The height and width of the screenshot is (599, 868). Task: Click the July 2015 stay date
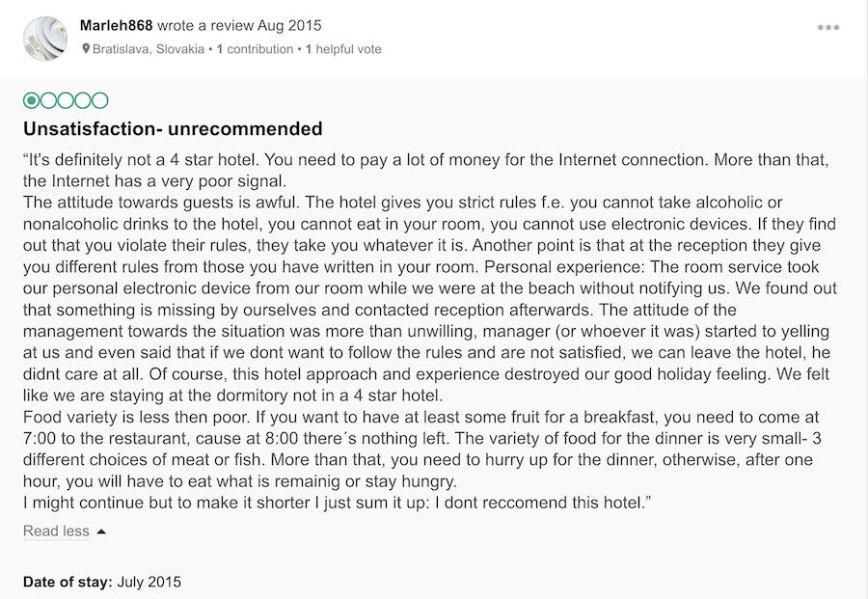point(149,583)
